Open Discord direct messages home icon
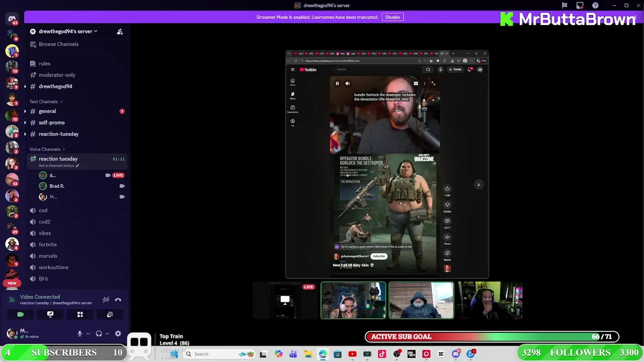644x362 pixels. tap(12, 19)
